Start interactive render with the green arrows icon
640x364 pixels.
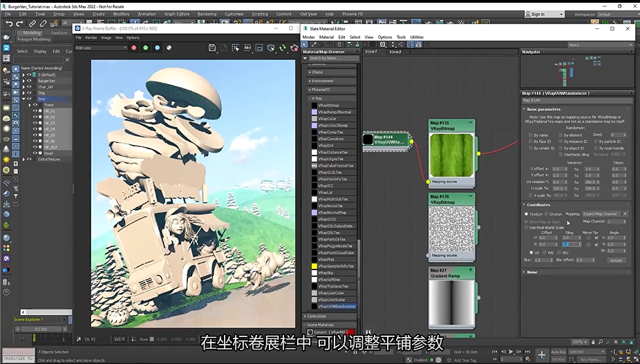[x=283, y=48]
